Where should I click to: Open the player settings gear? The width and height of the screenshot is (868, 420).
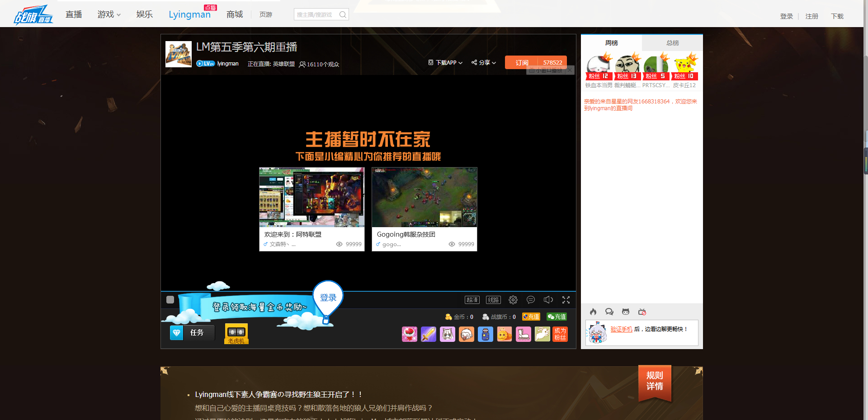pyautogui.click(x=513, y=300)
